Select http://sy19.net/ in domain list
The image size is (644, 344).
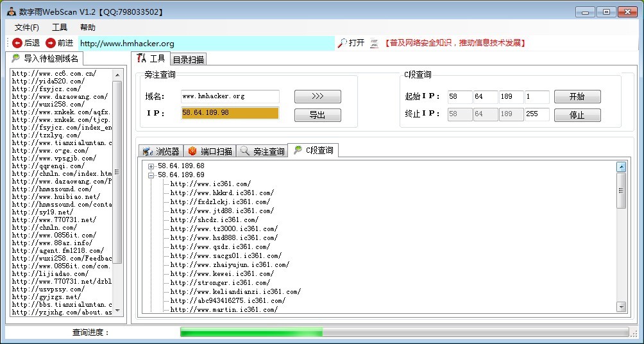point(42,212)
